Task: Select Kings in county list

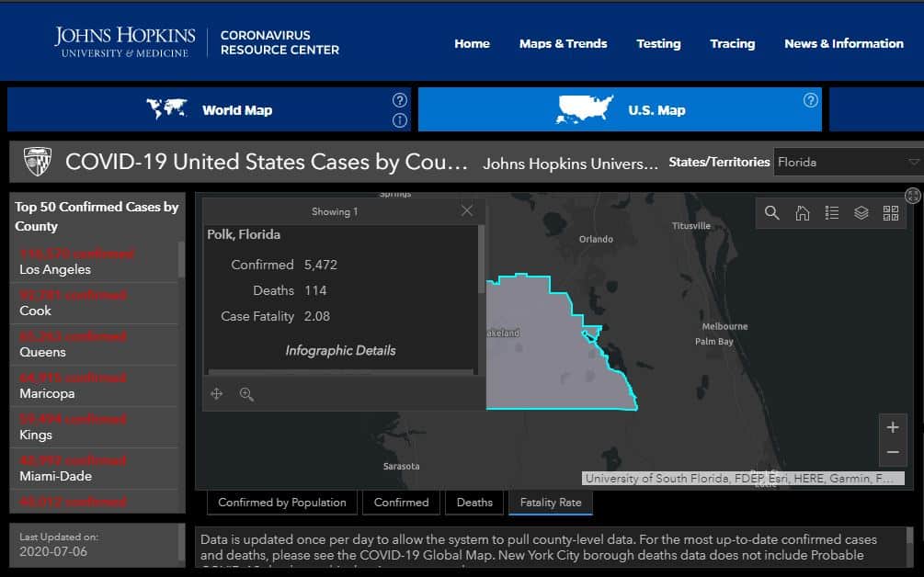Action: [94, 427]
